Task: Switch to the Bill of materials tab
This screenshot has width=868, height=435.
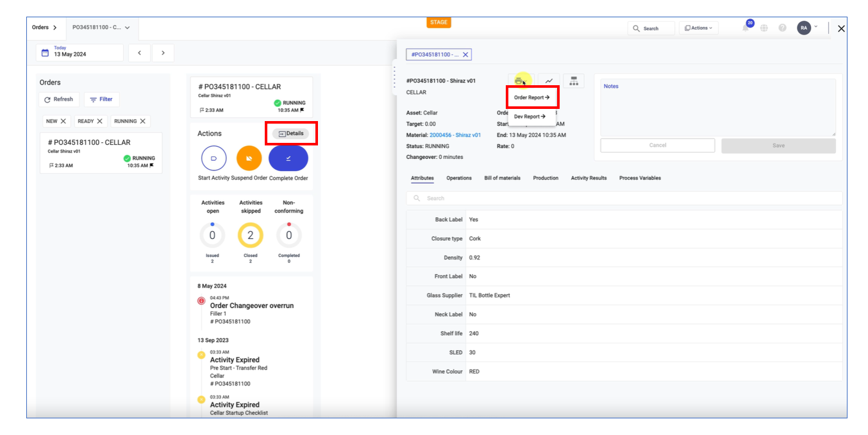Action: 502,178
